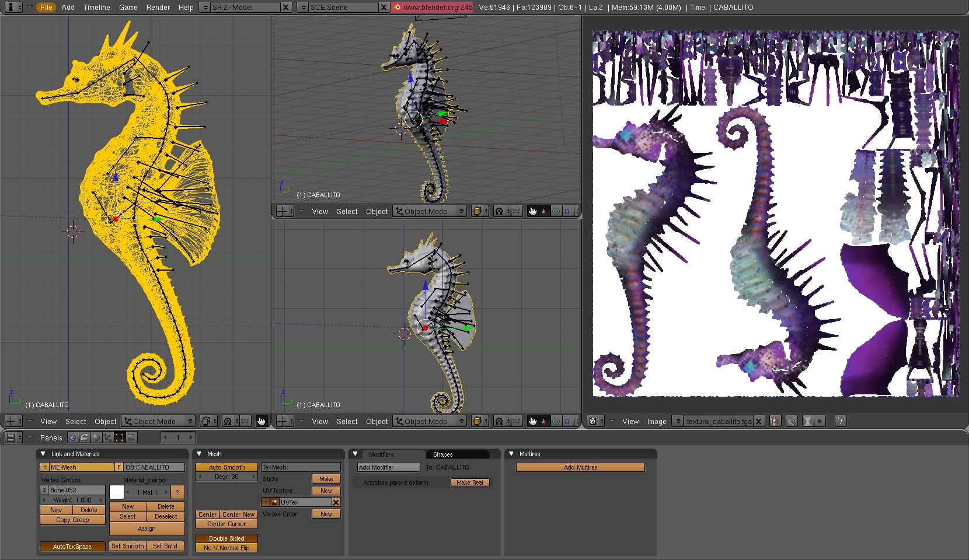Click the white material color swatch
969x560 pixels.
[x=117, y=492]
